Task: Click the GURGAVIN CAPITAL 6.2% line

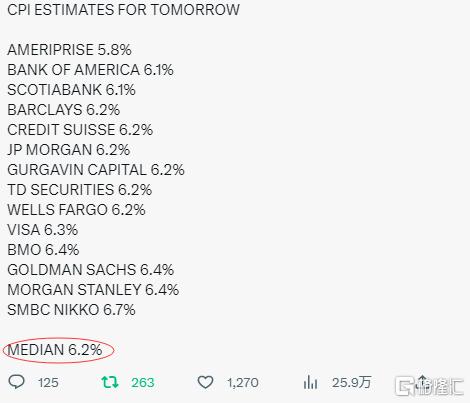Action: pos(96,170)
